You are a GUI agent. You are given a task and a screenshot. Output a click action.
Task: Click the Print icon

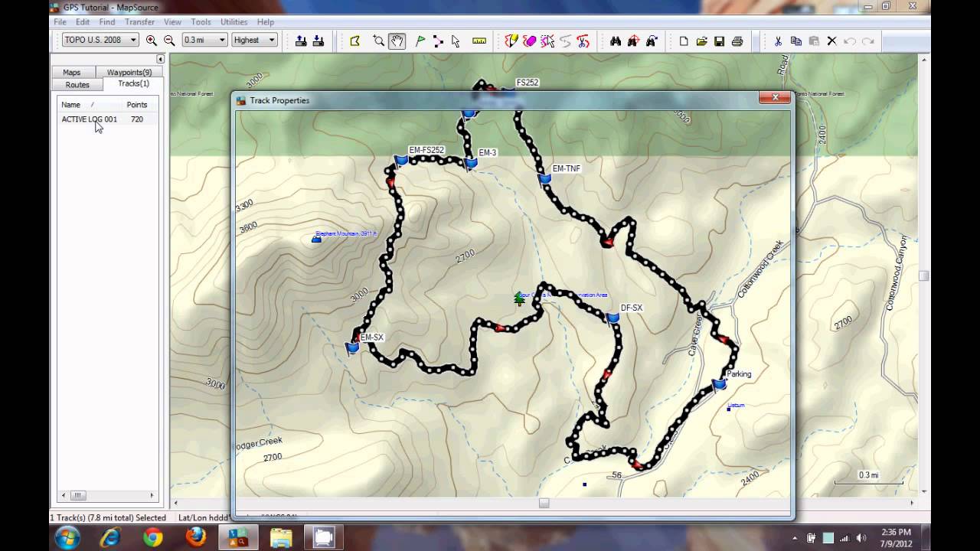[737, 41]
